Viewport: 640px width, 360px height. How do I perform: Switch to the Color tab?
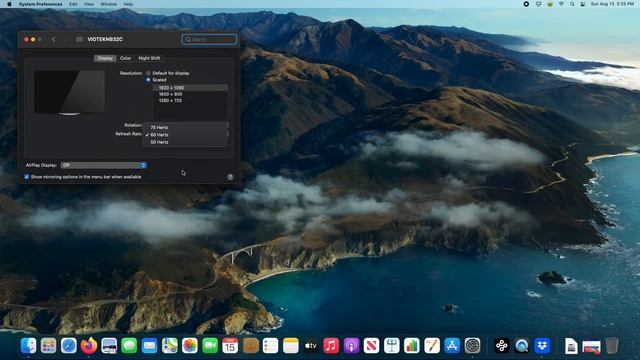point(126,58)
